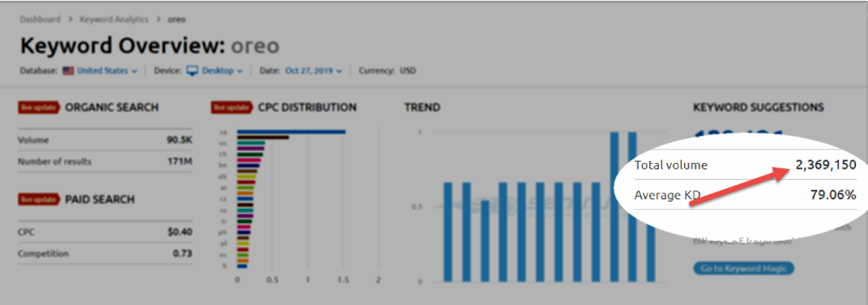Click the US flag icon
Screen dimensions: 868x305
68,71
